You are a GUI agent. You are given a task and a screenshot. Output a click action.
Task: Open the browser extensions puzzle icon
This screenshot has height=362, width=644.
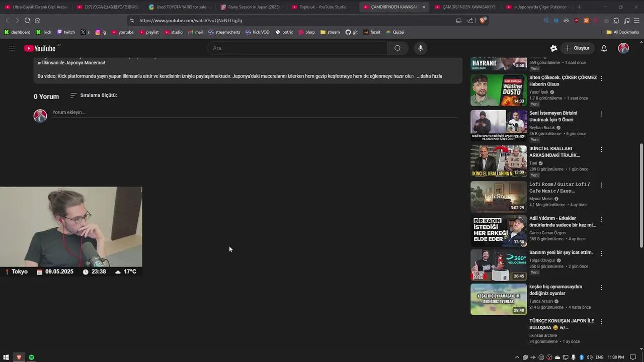616,21
